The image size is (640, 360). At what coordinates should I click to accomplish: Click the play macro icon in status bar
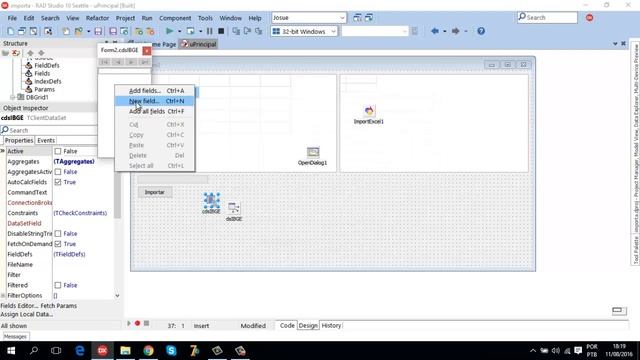click(129, 323)
